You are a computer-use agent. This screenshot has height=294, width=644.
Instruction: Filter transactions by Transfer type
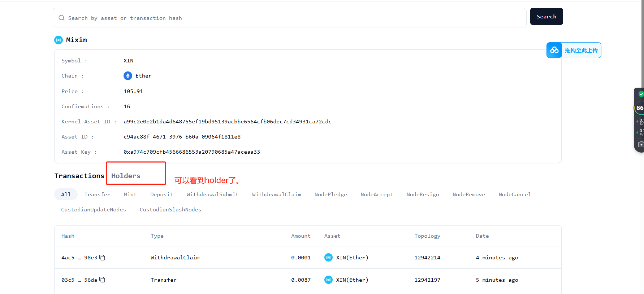[x=98, y=194]
